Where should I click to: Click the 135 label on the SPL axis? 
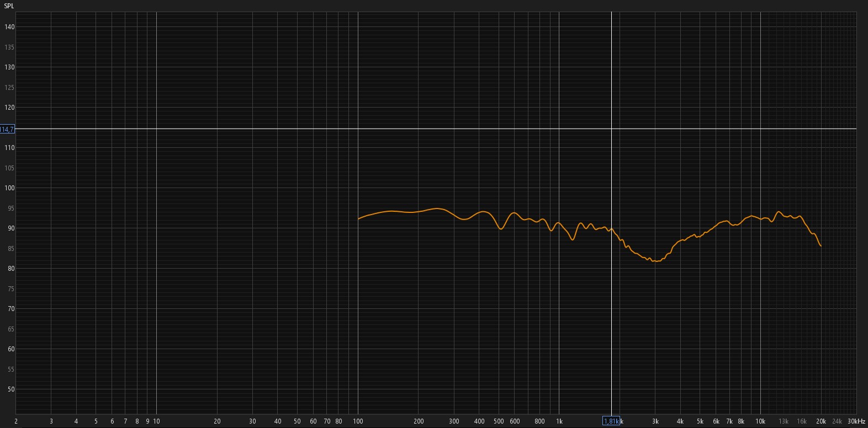10,47
